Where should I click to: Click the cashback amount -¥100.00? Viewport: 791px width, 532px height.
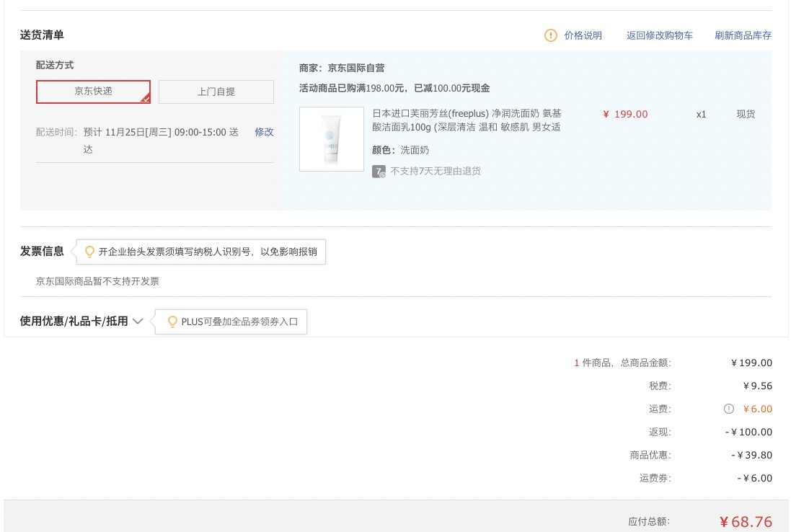pyautogui.click(x=748, y=432)
